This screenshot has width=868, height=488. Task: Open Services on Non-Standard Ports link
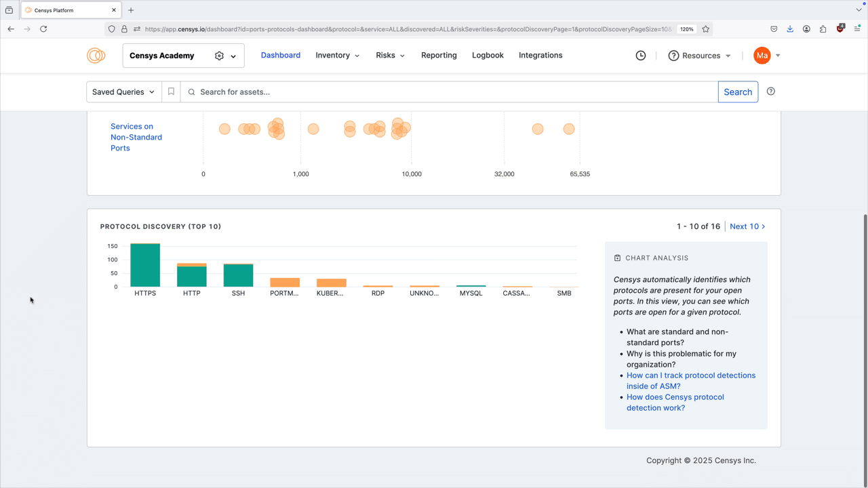tap(136, 137)
